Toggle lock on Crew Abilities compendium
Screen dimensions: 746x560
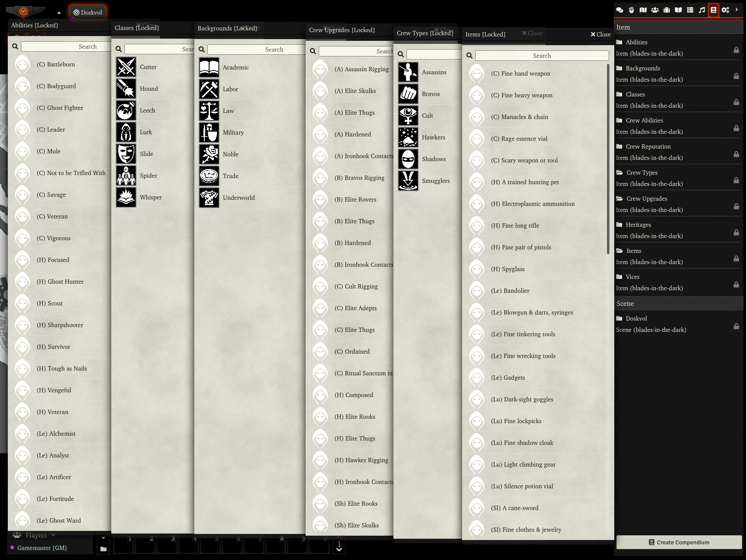(736, 128)
